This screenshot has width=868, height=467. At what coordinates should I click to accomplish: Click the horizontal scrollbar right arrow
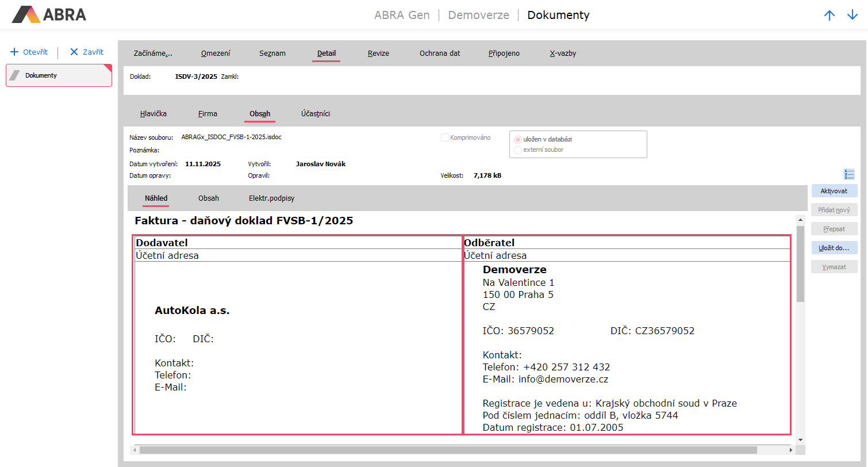point(792,450)
